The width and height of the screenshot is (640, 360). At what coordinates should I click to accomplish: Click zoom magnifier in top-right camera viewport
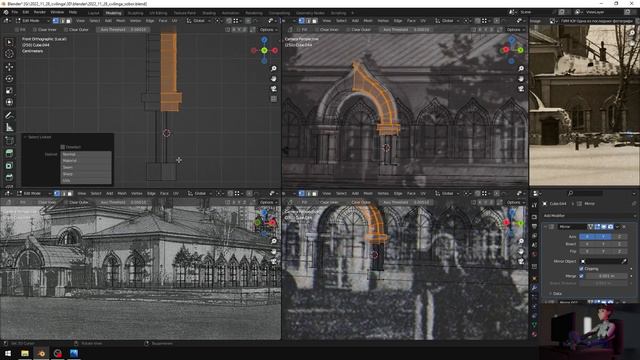[521, 69]
